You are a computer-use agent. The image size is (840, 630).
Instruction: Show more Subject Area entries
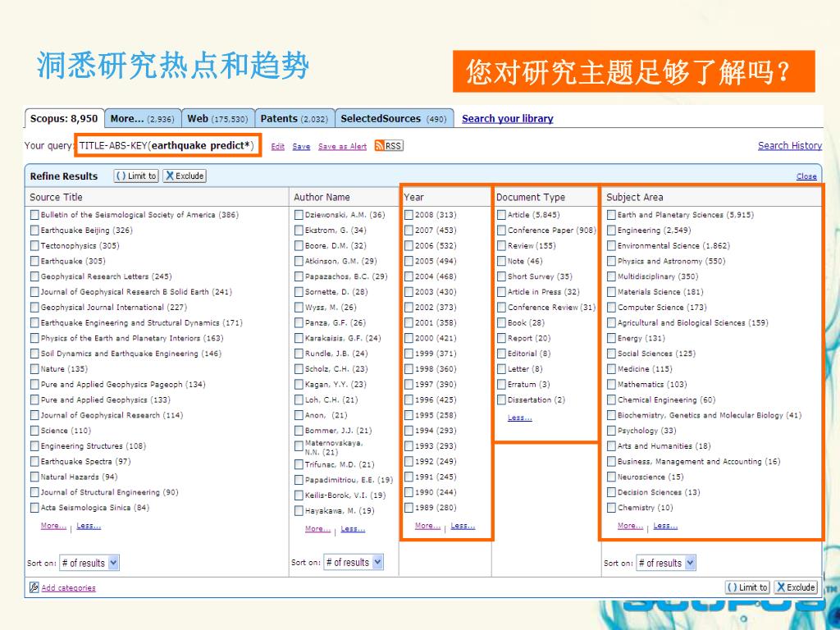(630, 526)
